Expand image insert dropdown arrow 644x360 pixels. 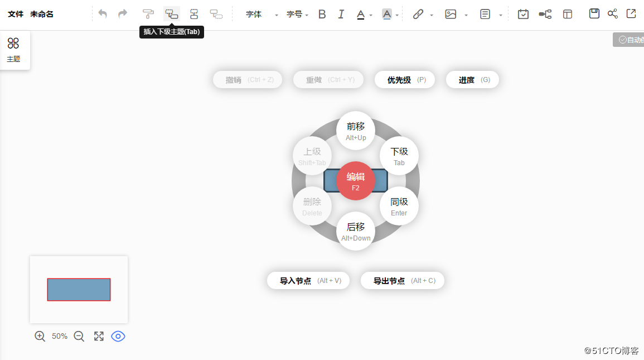[466, 15]
